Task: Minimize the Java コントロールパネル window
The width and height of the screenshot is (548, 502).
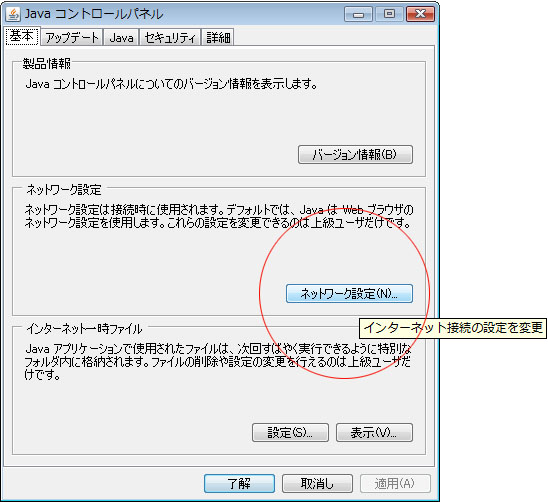Action: [x=358, y=15]
